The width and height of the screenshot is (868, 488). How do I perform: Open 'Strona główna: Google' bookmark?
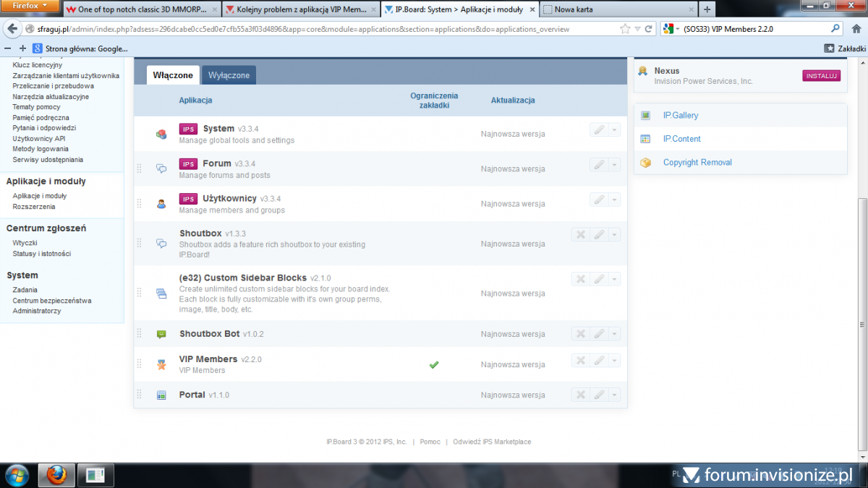coord(80,48)
